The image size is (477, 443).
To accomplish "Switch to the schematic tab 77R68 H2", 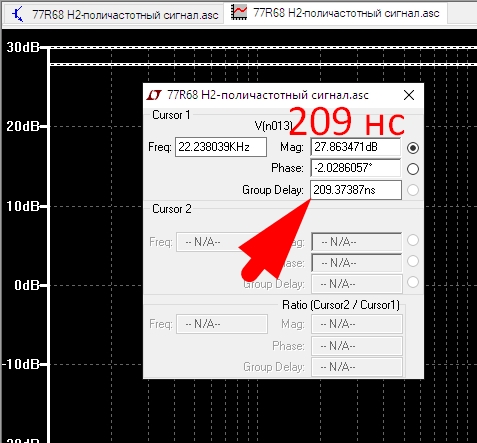I will click(113, 14).
